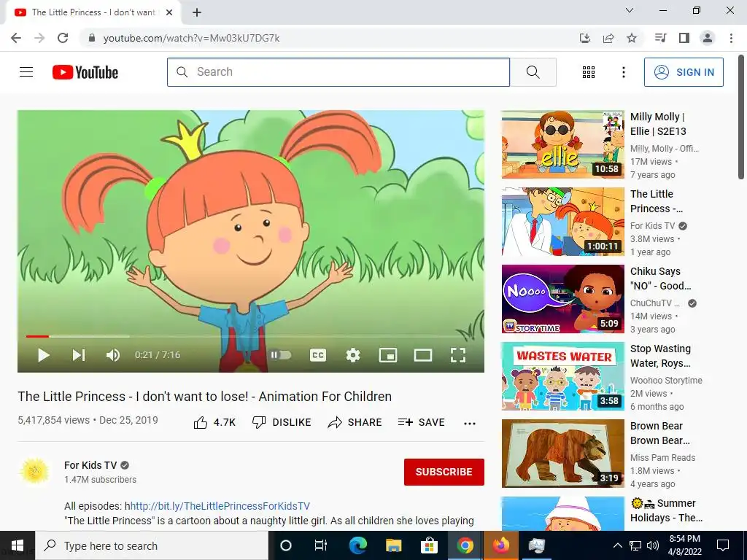Click the magnifier search button
This screenshot has height=560, width=747.
[x=533, y=72]
